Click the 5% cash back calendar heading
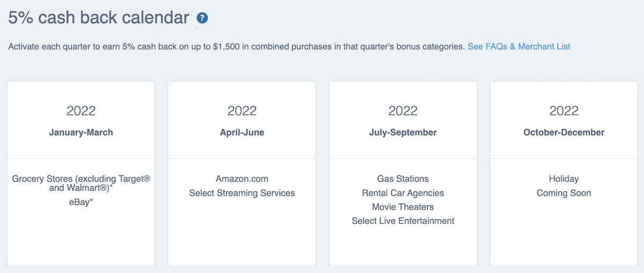The width and height of the screenshot is (644, 273). 99,18
